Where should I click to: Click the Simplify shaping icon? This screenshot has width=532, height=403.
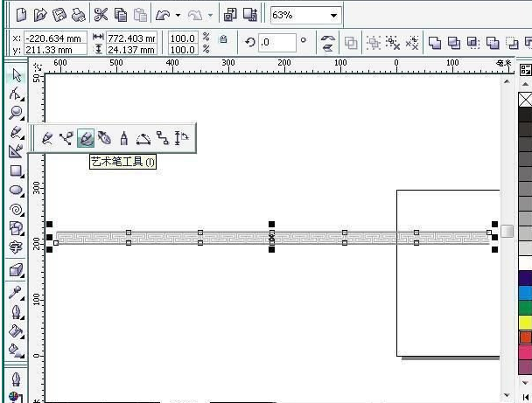493,43
